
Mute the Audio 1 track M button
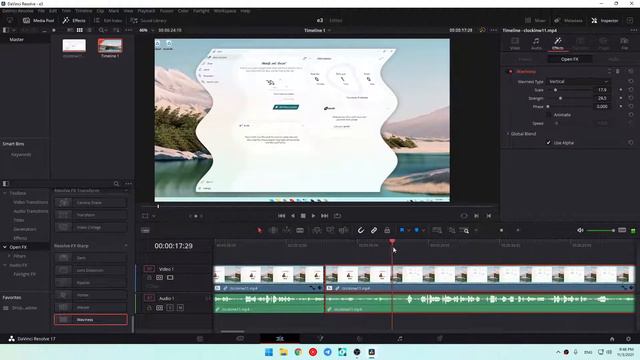pyautogui.click(x=180, y=308)
